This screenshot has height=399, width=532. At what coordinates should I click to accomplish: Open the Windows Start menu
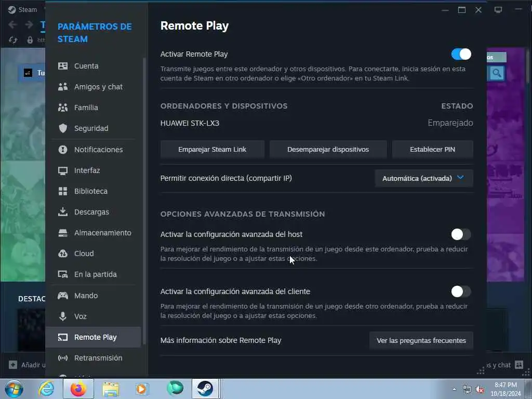coord(14,389)
